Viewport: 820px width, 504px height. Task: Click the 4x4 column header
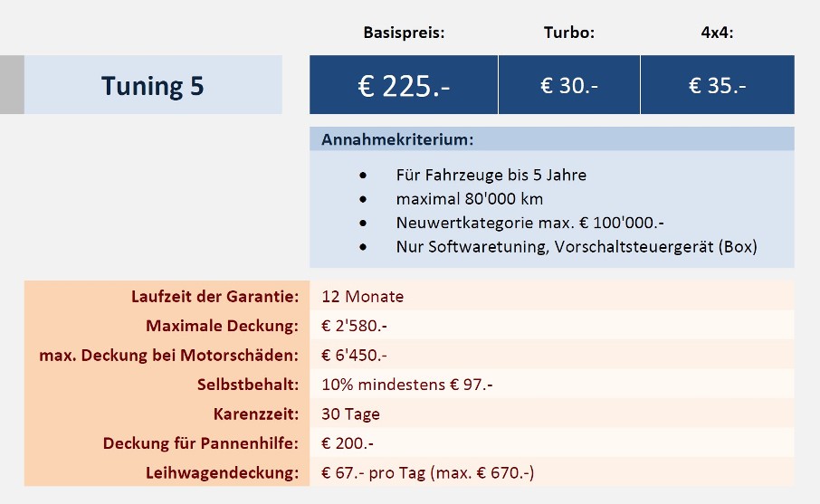tap(717, 33)
